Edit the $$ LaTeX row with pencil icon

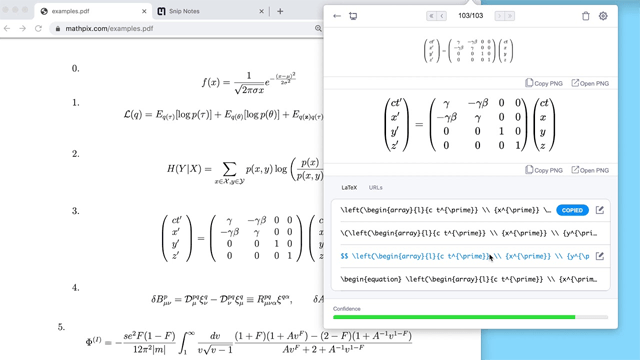tap(600, 256)
